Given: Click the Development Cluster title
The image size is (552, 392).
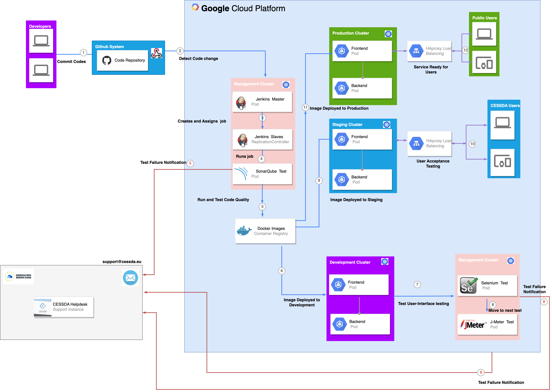Looking at the screenshot, I should (x=350, y=262).
